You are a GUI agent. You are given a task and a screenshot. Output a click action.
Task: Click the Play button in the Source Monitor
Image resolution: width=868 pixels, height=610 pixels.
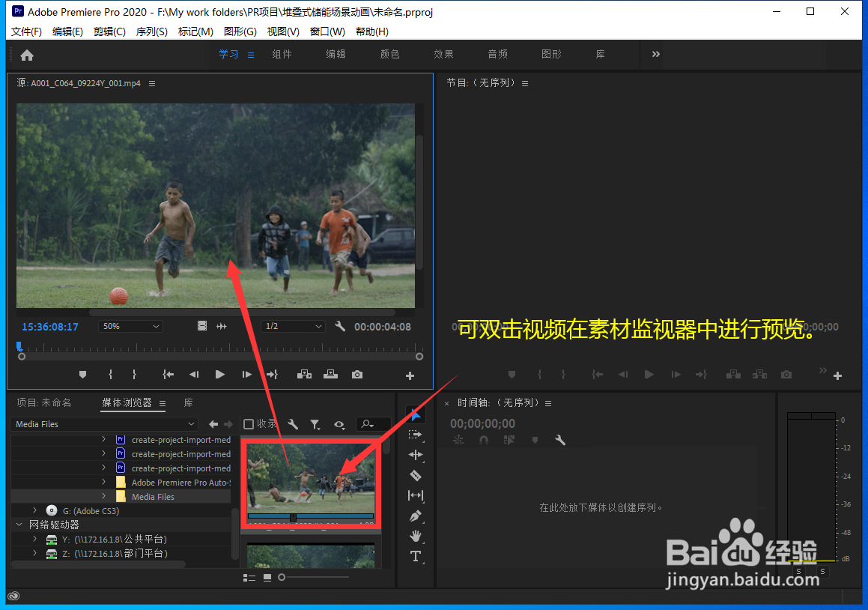click(x=219, y=375)
